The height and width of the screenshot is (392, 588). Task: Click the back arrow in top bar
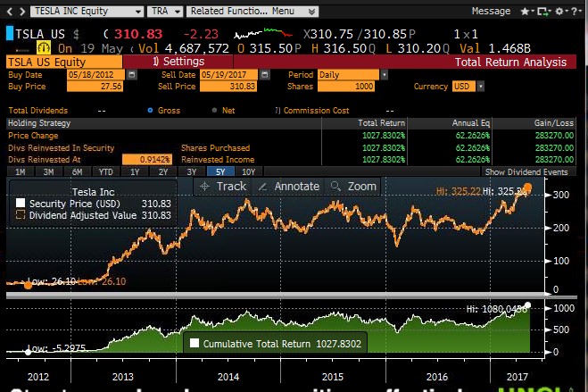tap(8, 11)
